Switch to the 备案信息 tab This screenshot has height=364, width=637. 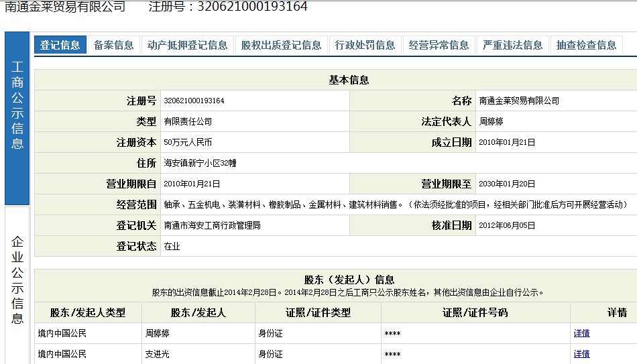pyautogui.click(x=114, y=45)
